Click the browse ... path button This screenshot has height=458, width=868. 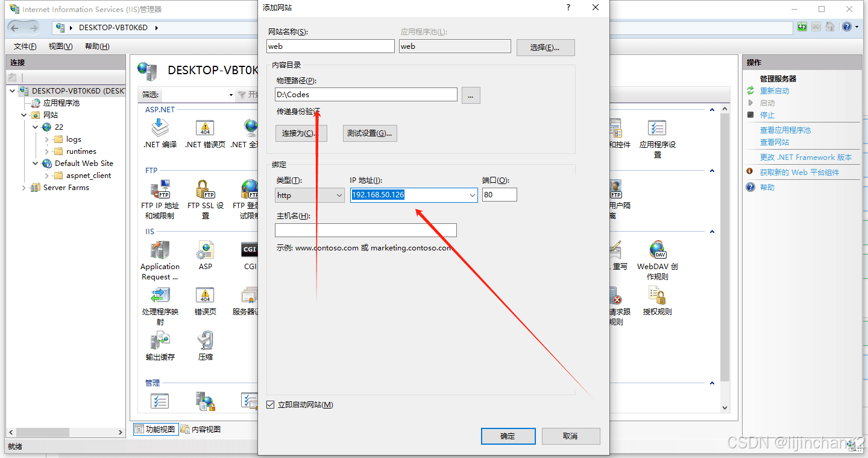[x=471, y=95]
